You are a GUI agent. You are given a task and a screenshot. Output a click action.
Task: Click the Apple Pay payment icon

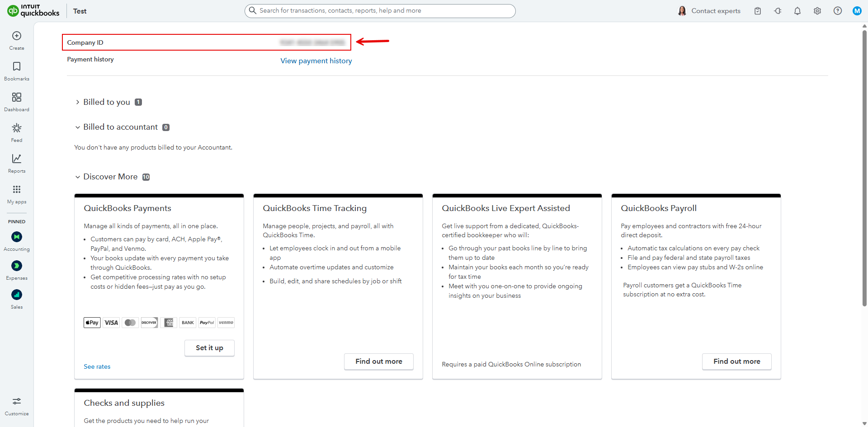pos(92,323)
